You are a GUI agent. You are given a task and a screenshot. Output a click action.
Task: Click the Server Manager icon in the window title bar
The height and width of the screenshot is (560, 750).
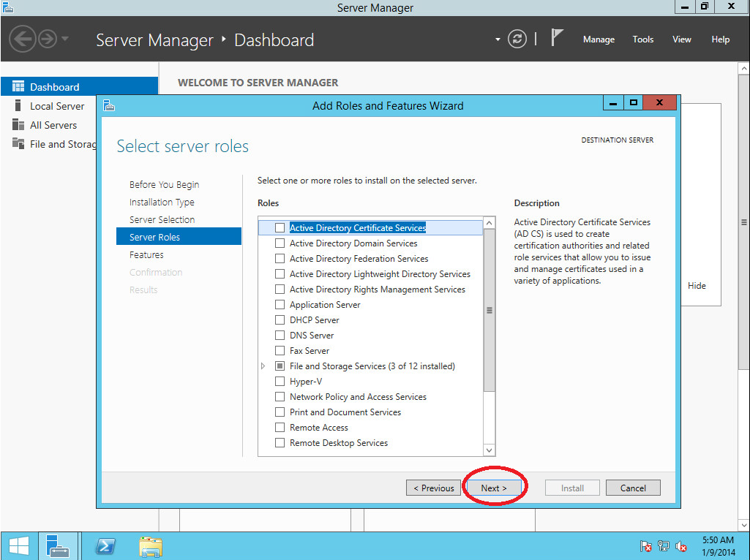tap(7, 7)
